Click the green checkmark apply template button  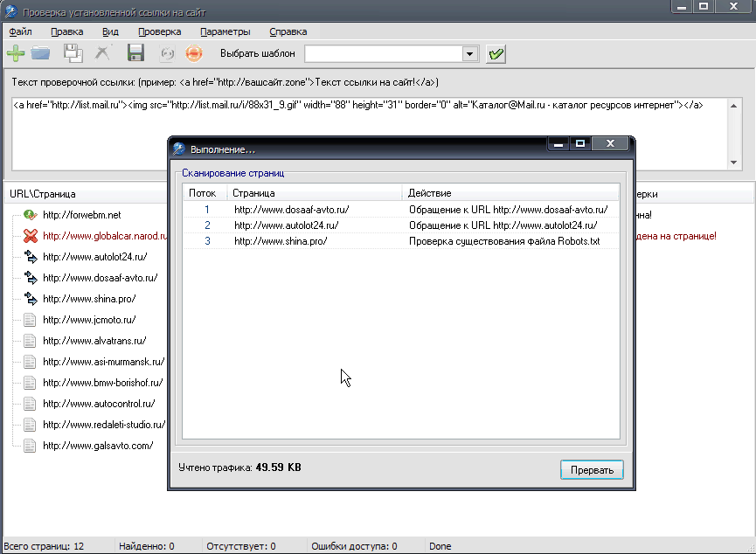click(496, 54)
